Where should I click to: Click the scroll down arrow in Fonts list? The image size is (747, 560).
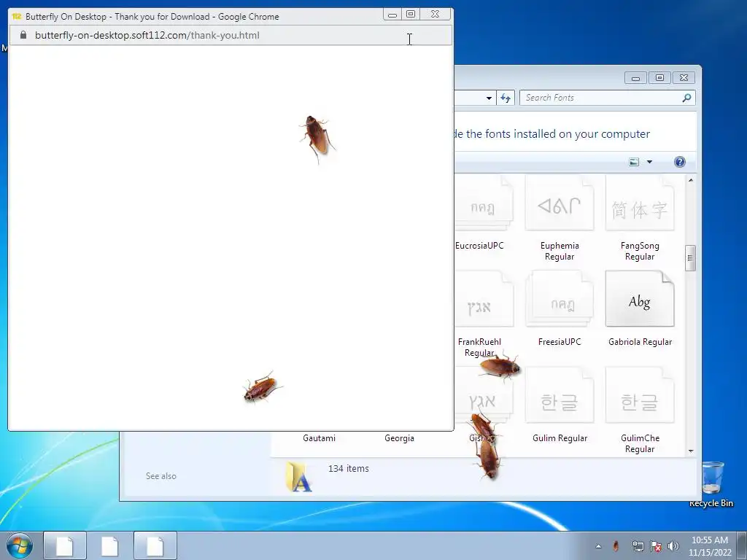[x=691, y=451]
